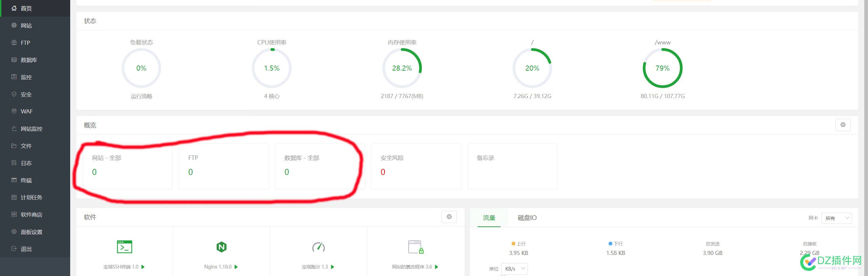Open software settings gear in 软件 panel

[x=449, y=217]
